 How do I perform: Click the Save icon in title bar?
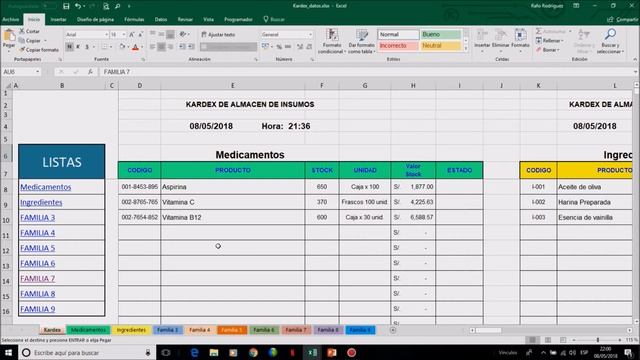click(66, 6)
